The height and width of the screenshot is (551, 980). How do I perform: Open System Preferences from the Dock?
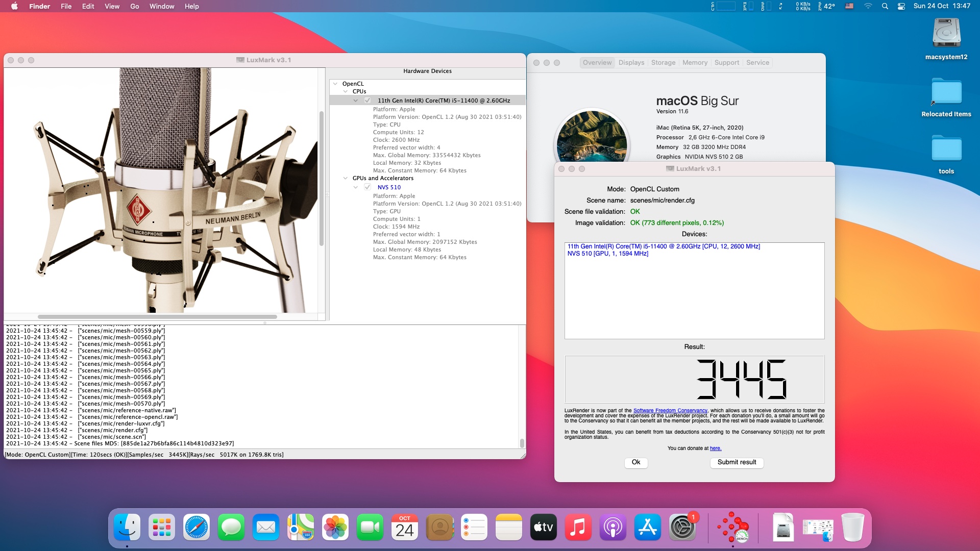pyautogui.click(x=682, y=528)
